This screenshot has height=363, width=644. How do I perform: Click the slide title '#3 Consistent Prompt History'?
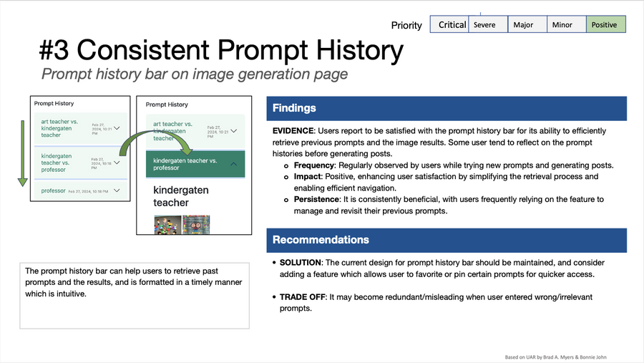[x=221, y=50]
